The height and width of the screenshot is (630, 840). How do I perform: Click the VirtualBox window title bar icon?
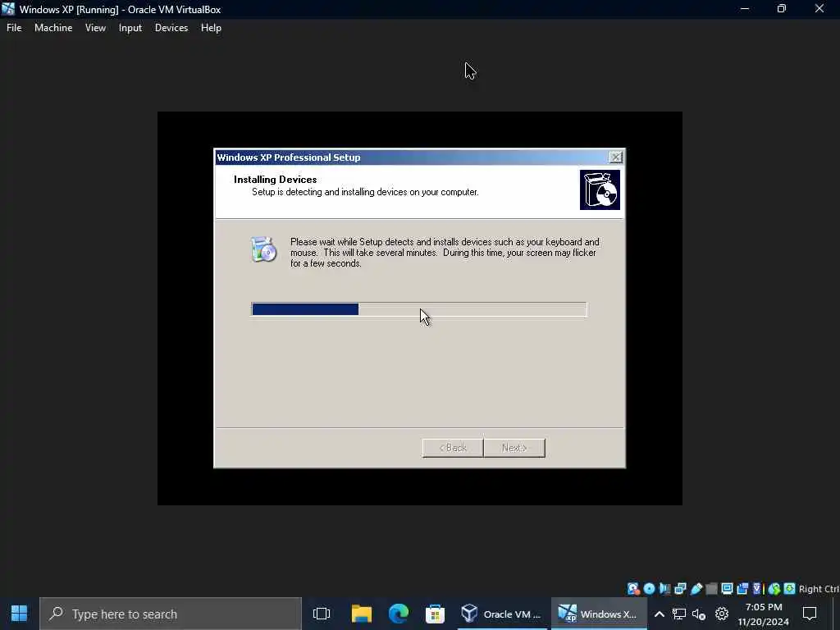(x=8, y=9)
